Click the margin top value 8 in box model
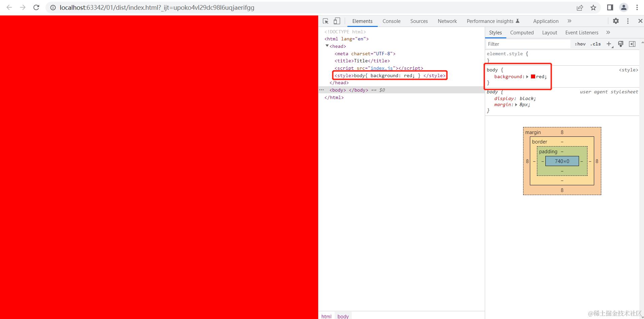This screenshot has height=319, width=644. coord(562,132)
